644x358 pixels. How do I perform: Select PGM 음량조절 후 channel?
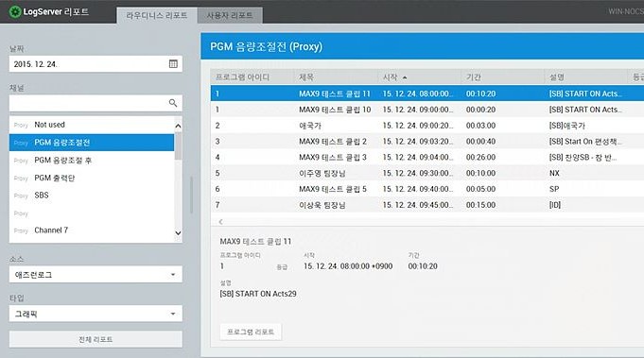pos(92,161)
